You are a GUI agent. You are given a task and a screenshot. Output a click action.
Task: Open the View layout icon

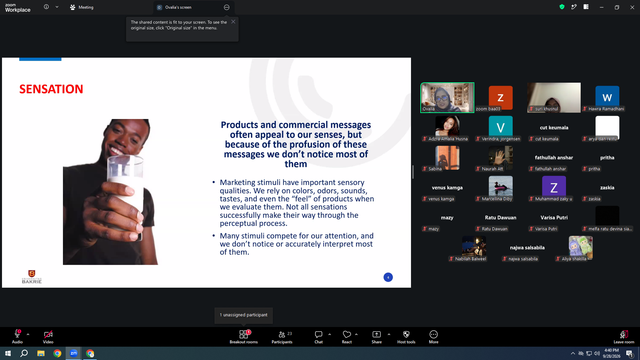tap(586, 7)
